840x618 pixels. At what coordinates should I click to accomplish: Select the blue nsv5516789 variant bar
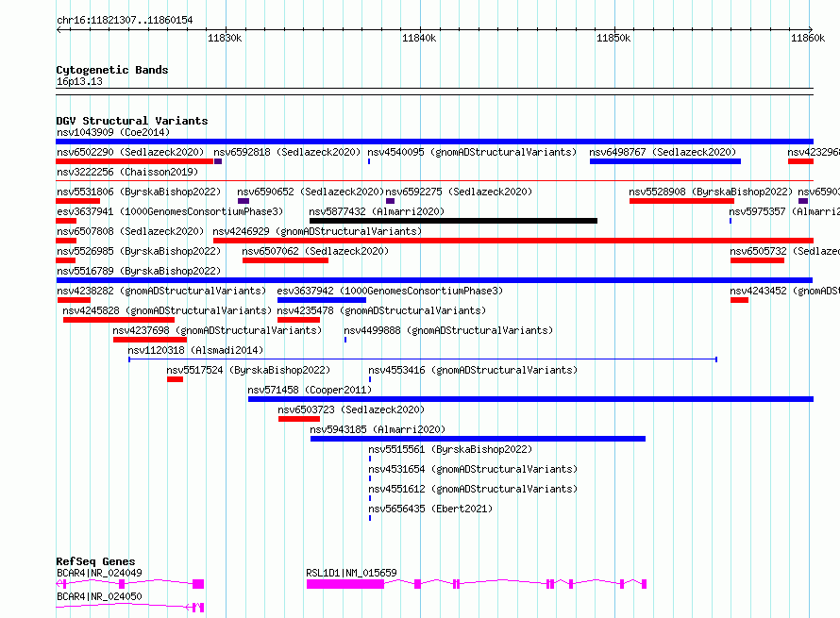click(x=434, y=280)
